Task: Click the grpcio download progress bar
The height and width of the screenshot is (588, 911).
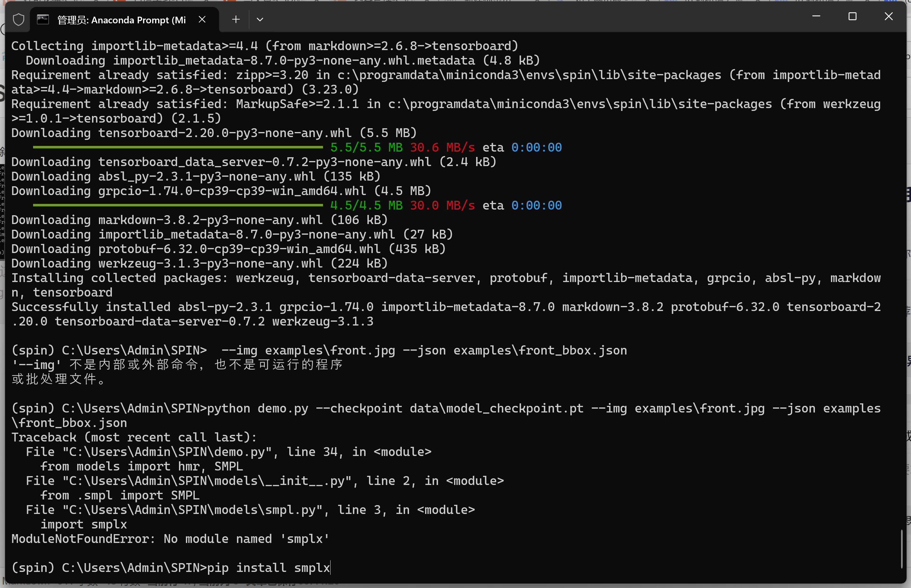Action: (x=177, y=205)
